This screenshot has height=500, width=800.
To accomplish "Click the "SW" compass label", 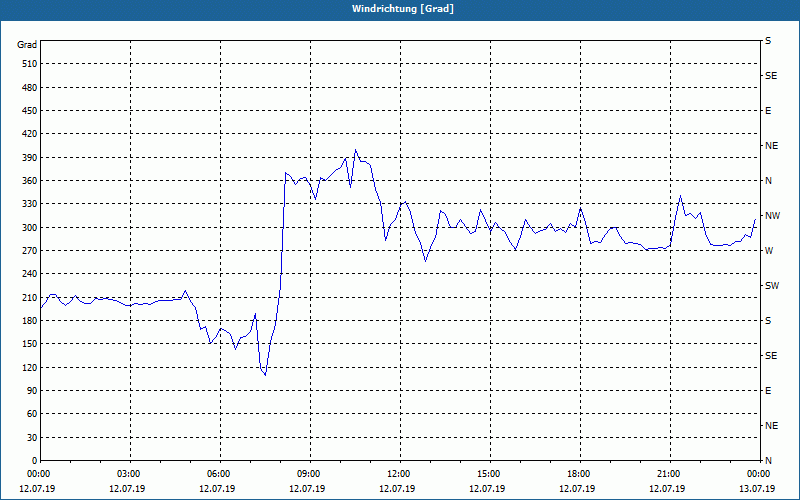I will 772,286.
